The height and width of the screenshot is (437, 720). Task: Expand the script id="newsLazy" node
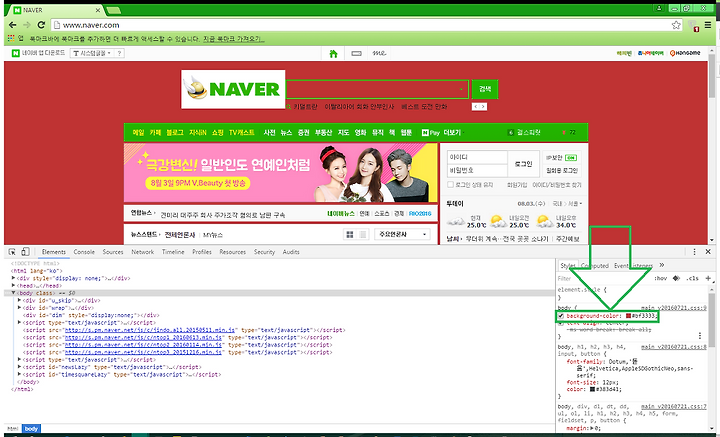tap(19, 367)
